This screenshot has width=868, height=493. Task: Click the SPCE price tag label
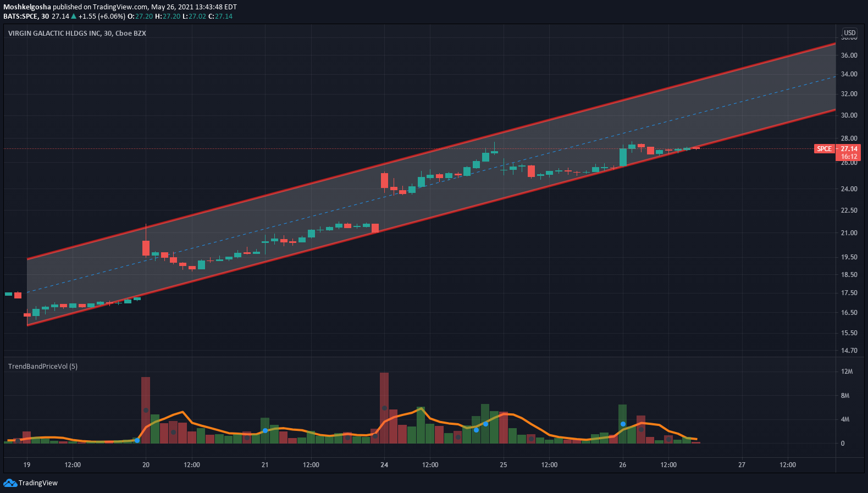coord(824,149)
